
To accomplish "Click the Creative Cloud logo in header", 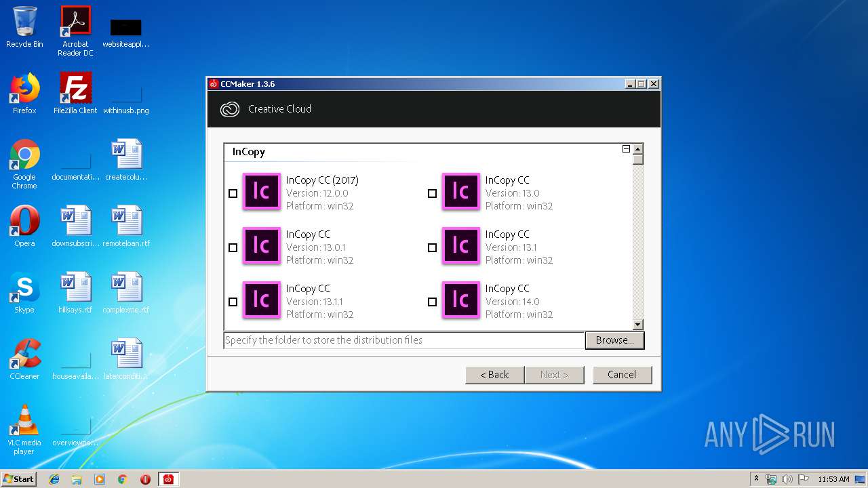I will 230,109.
